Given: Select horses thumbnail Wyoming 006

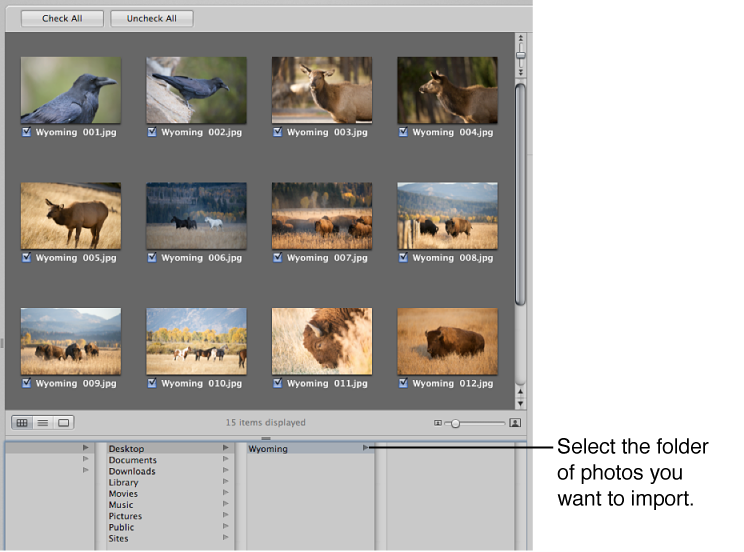Looking at the screenshot, I should pyautogui.click(x=196, y=215).
